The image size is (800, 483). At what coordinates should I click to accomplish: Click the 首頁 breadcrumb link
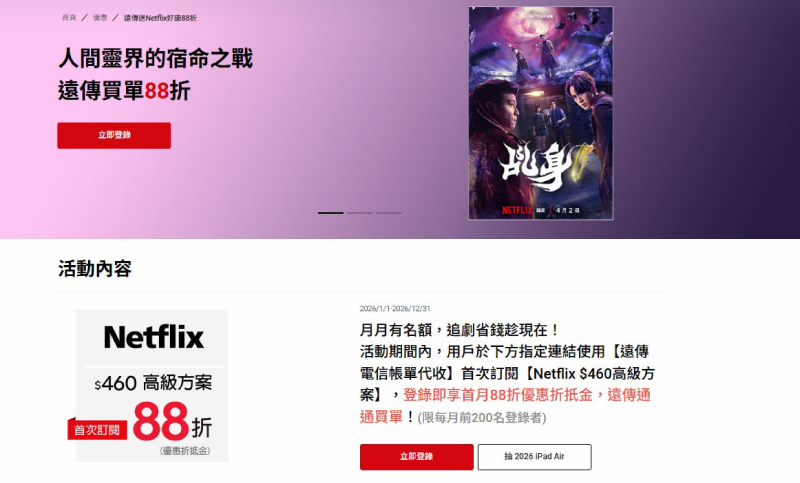pyautogui.click(x=69, y=18)
